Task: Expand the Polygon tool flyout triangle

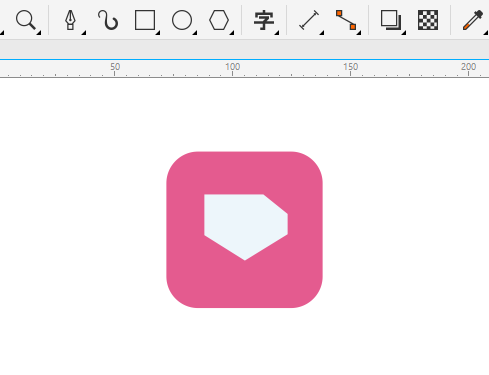Action: coord(232,33)
